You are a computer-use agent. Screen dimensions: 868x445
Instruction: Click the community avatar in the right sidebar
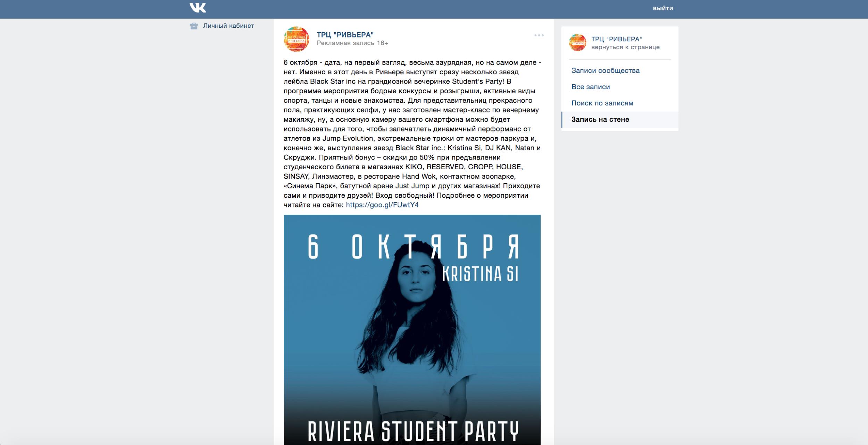coord(577,43)
